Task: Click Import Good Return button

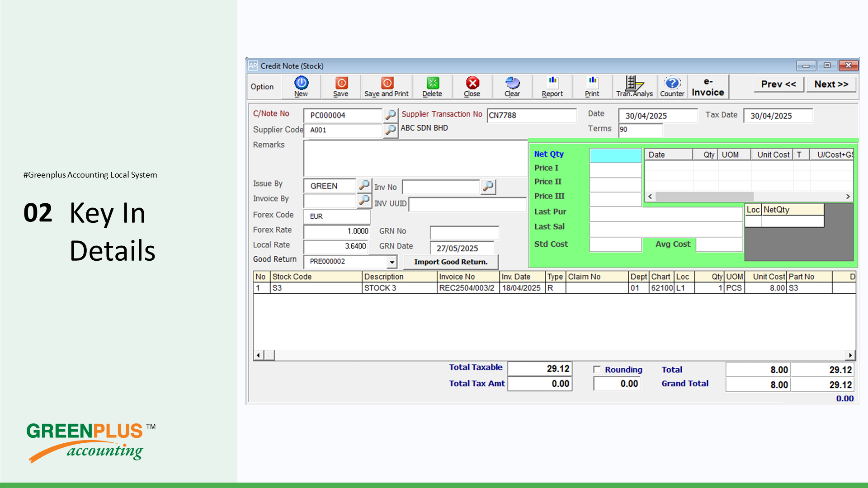Action: click(451, 262)
